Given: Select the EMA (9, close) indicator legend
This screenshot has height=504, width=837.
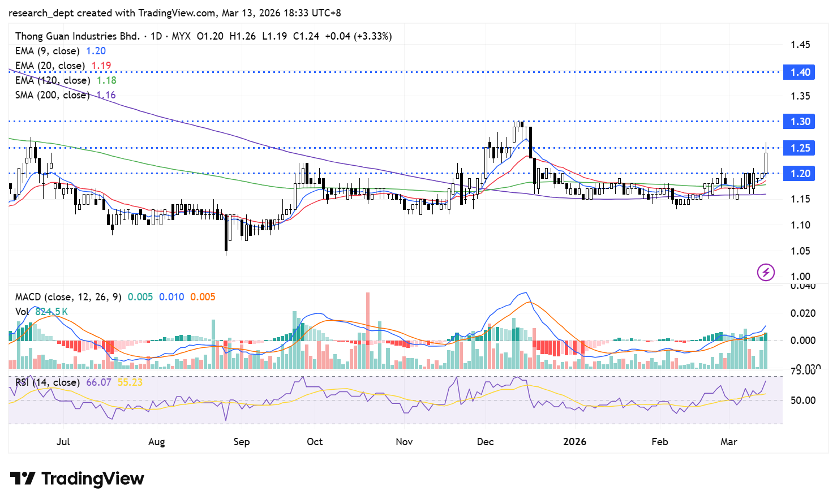Looking at the screenshot, I should (x=48, y=51).
